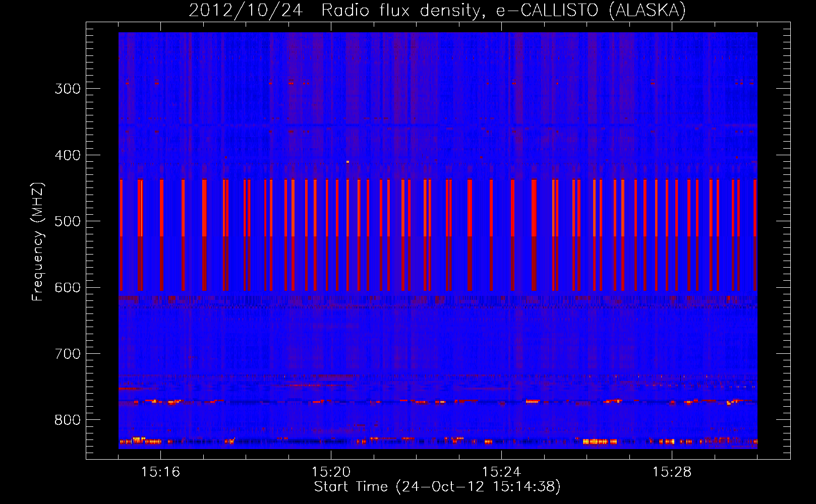Click the plot title 'Radio flux density, e-CALLISTO (ALASKA)'

click(x=503, y=11)
